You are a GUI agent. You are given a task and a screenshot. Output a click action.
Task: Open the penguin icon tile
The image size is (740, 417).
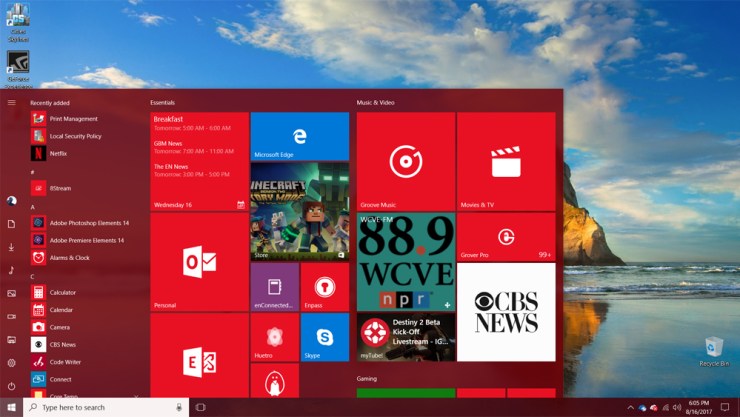coord(275,381)
